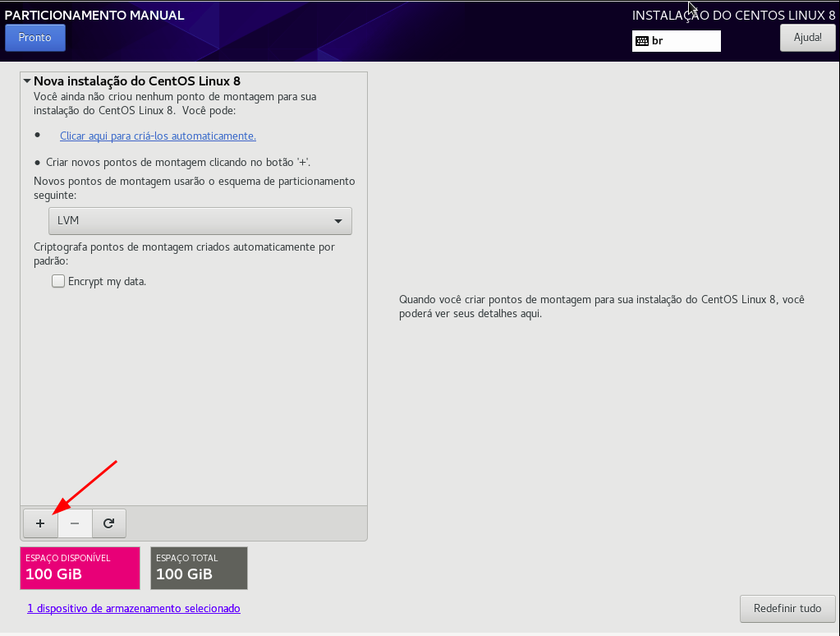This screenshot has height=636, width=840.
Task: Click the Redefinir tudo button
Action: pyautogui.click(x=787, y=609)
